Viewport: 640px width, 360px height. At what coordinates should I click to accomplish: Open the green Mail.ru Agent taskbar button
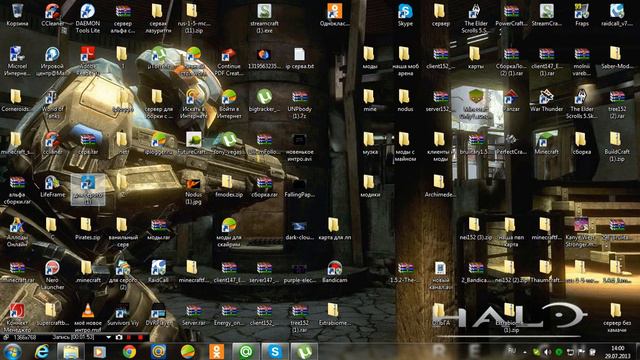point(246,351)
